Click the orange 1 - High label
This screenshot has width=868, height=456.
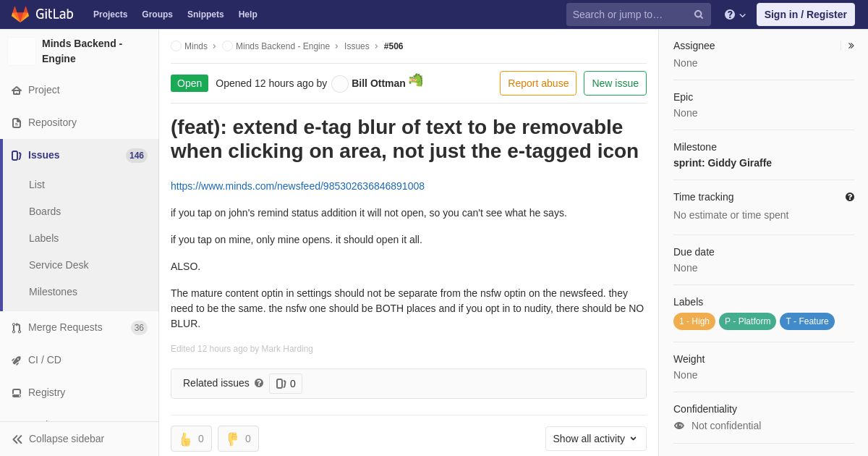tap(694, 321)
